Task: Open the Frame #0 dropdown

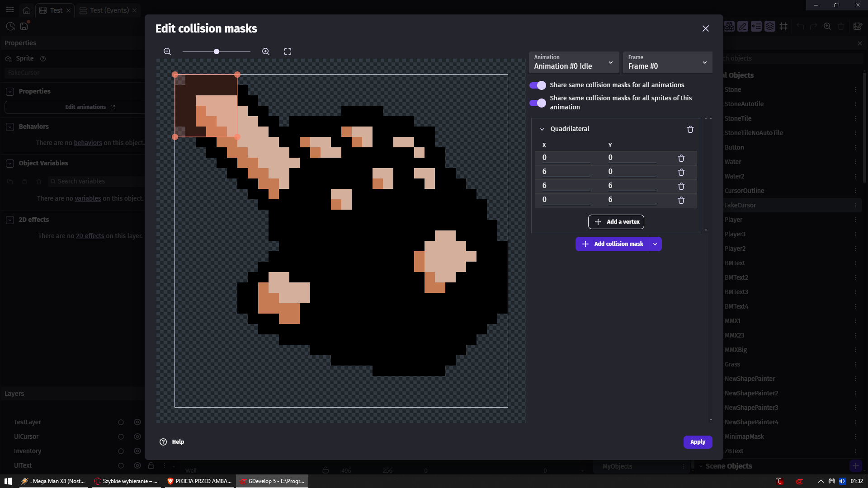Action: tap(667, 62)
